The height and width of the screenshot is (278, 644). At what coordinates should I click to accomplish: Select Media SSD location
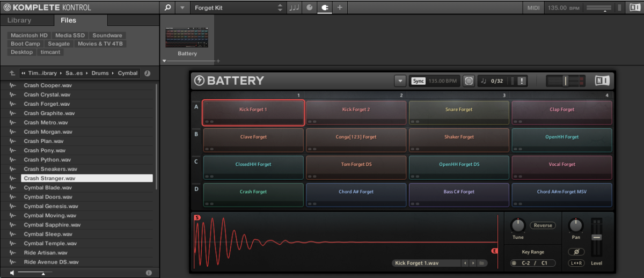point(70,35)
